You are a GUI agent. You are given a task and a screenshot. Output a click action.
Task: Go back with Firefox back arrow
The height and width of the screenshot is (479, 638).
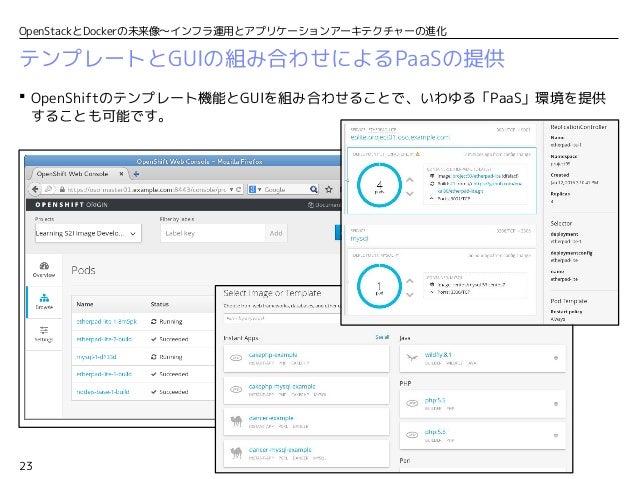point(35,189)
